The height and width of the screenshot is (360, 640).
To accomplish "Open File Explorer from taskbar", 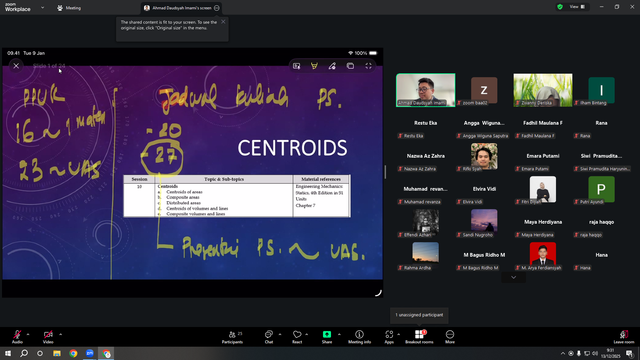I will click(x=57, y=353).
